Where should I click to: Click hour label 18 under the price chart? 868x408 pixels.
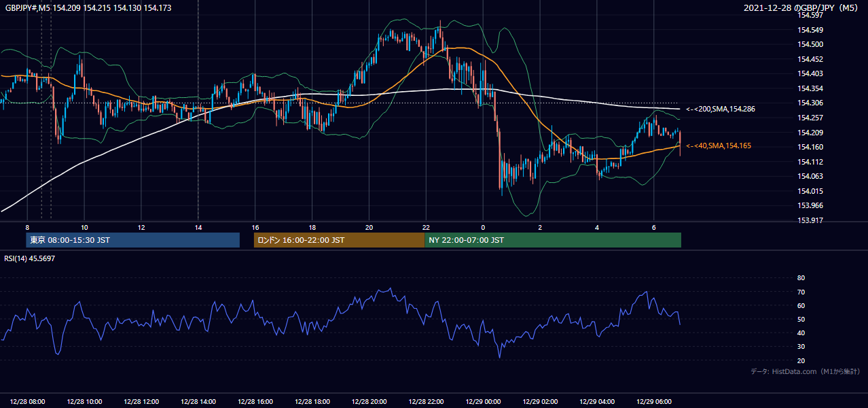(x=312, y=227)
